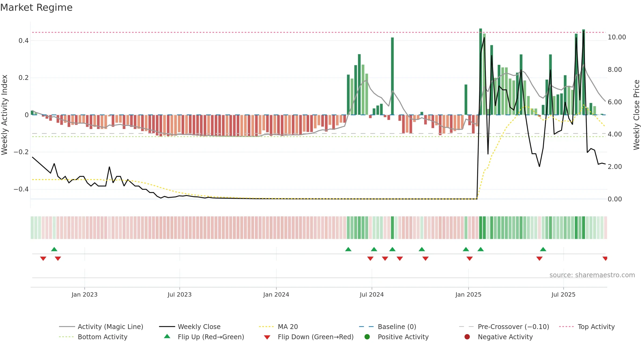This screenshot has height=362, width=644.
Task: Click the Jan 2023 axis label
Action: [x=85, y=294]
